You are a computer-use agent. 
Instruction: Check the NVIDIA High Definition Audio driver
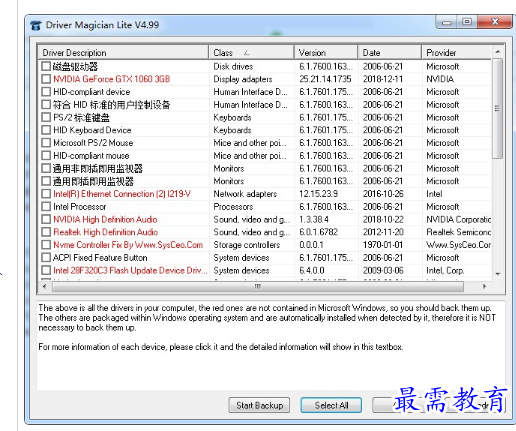pyautogui.click(x=46, y=219)
